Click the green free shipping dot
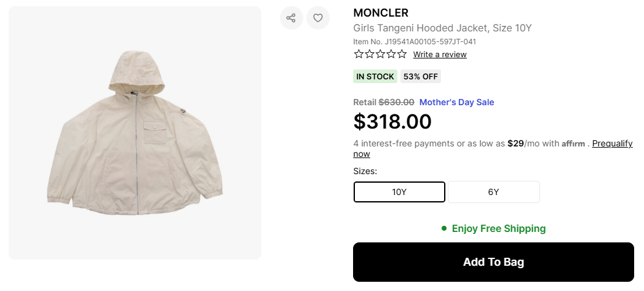644x291 pixels. [443, 228]
